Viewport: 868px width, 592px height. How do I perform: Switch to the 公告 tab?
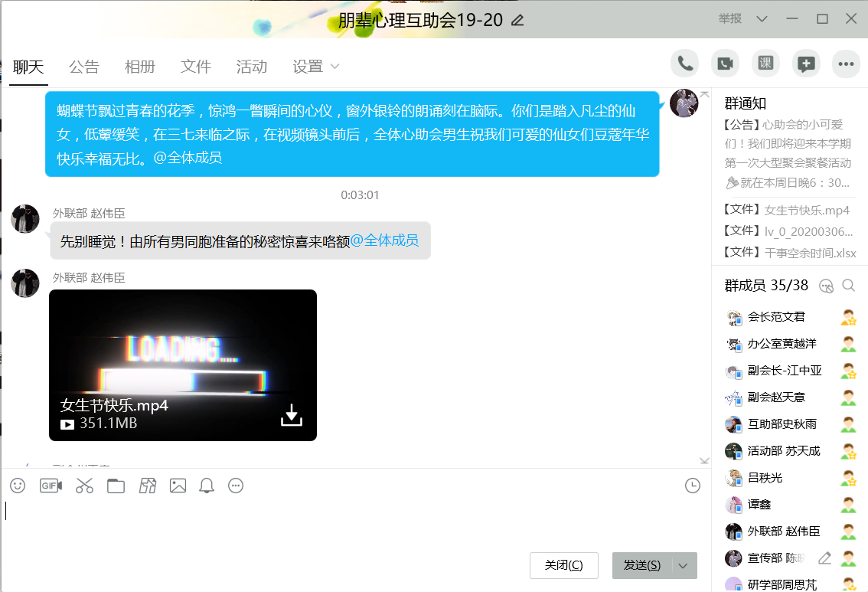coord(84,67)
